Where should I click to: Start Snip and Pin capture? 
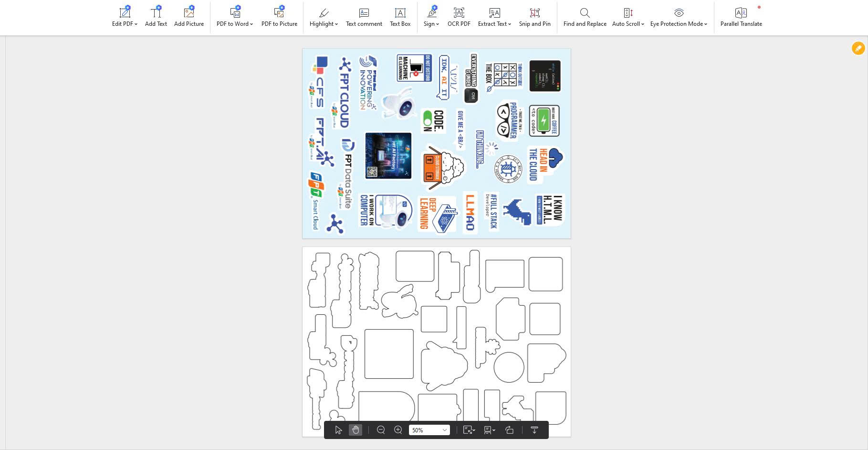click(x=534, y=17)
